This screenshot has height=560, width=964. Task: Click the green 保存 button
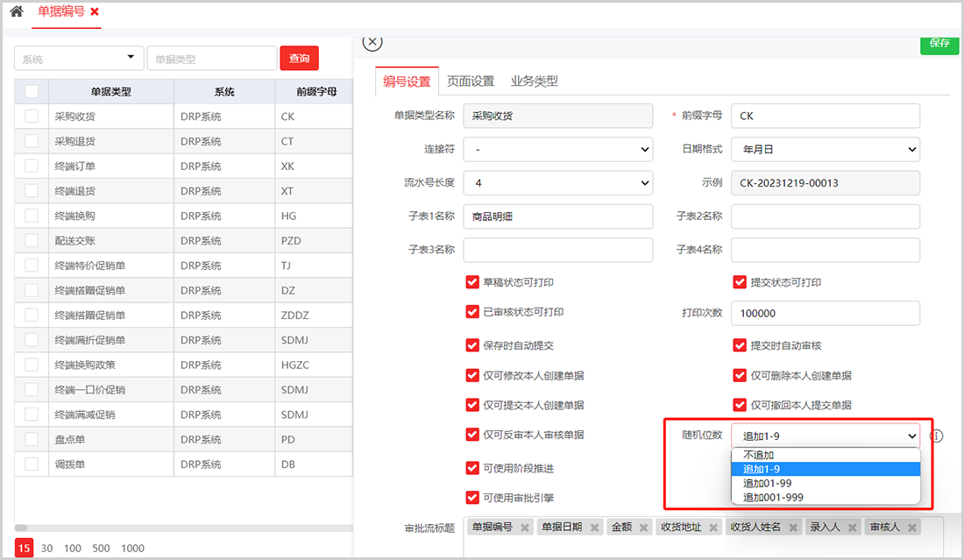pyautogui.click(x=939, y=43)
